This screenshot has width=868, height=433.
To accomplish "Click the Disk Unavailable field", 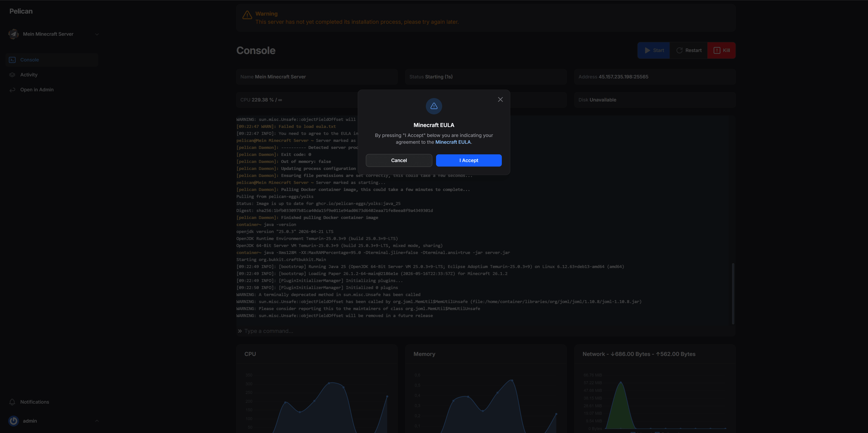I will pos(655,100).
